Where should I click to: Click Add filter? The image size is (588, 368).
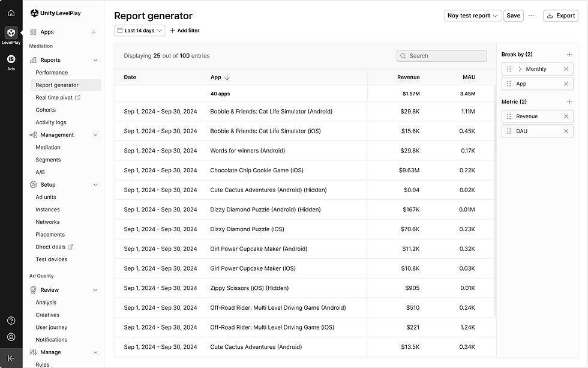pyautogui.click(x=185, y=31)
